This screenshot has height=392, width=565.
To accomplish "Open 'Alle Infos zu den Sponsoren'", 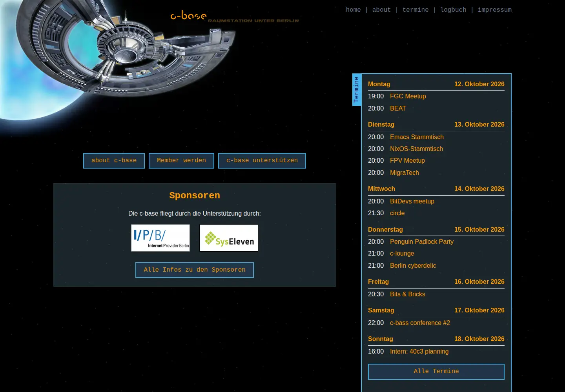I will [195, 270].
